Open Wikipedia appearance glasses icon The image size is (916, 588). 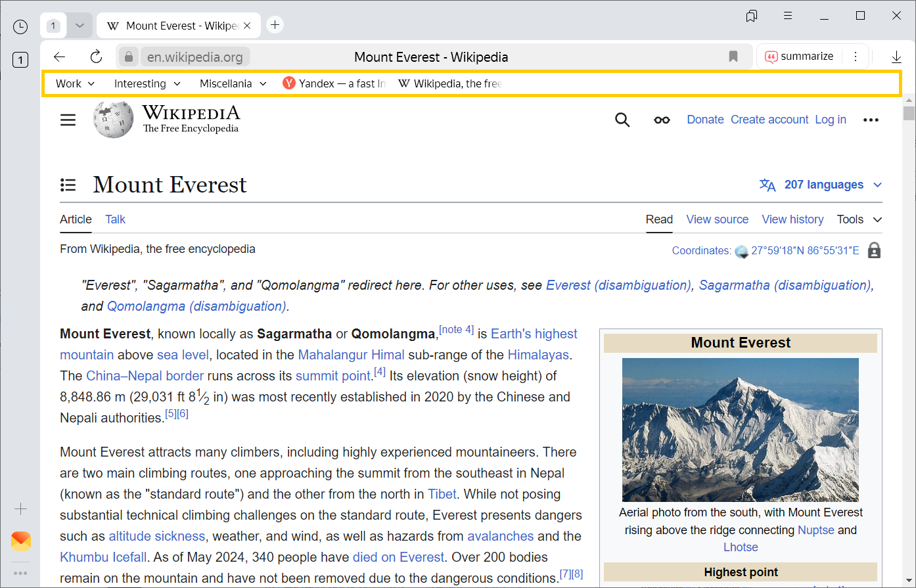(x=662, y=120)
